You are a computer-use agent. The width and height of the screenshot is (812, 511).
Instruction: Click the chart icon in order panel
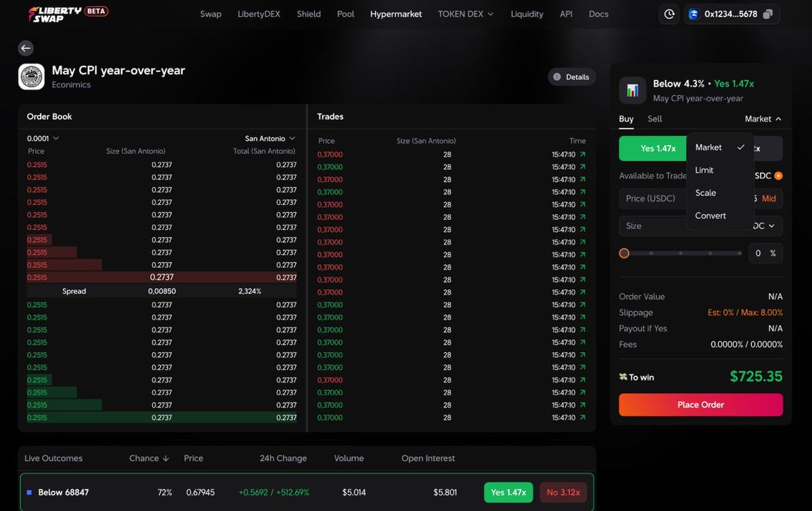pyautogui.click(x=633, y=90)
